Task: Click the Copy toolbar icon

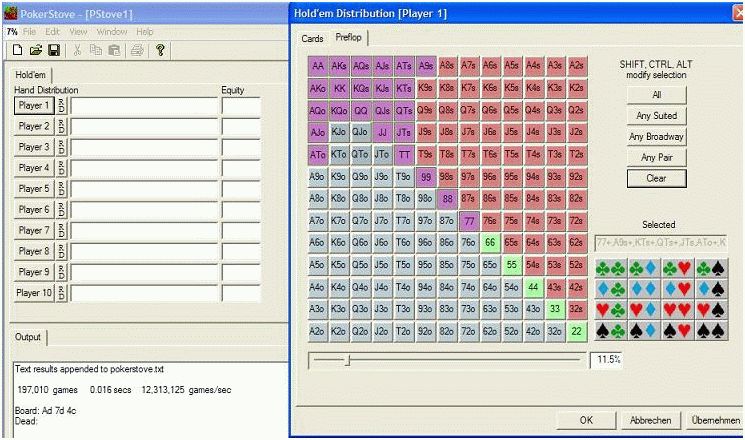Action: 96,50
